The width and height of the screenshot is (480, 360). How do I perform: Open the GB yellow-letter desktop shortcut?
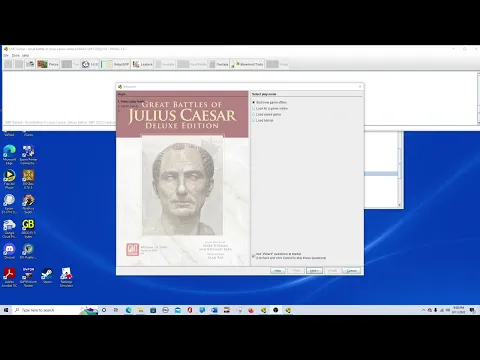pos(28,228)
